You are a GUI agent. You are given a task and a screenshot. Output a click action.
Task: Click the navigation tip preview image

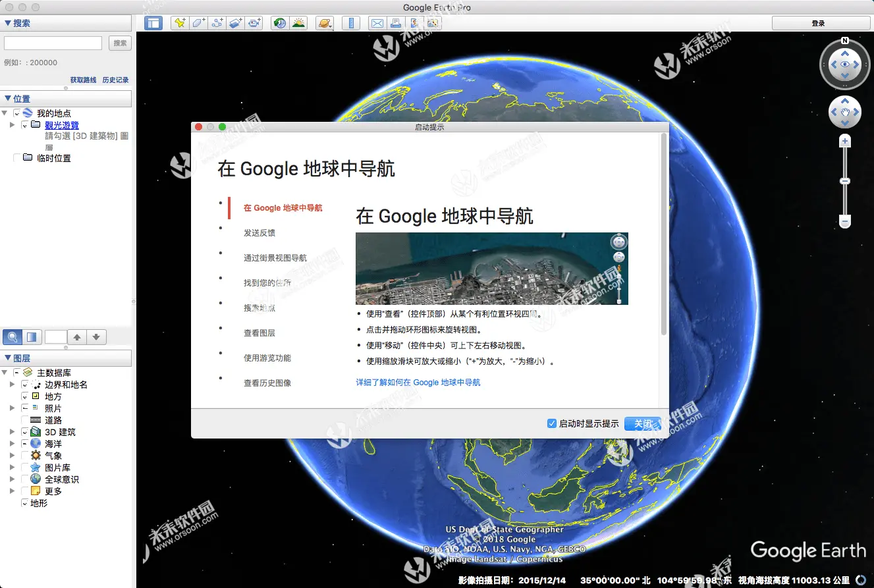491,268
